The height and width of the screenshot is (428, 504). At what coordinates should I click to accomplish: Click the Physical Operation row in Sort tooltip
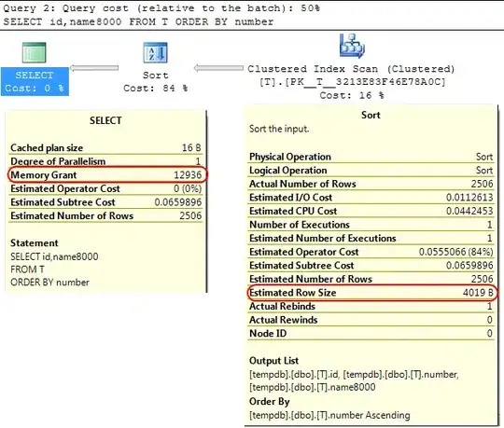coord(371,157)
